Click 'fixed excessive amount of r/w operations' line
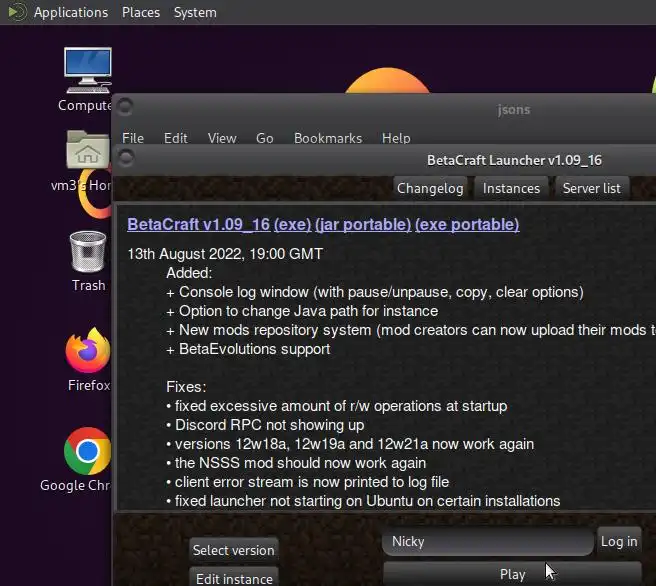This screenshot has width=656, height=586. click(337, 406)
